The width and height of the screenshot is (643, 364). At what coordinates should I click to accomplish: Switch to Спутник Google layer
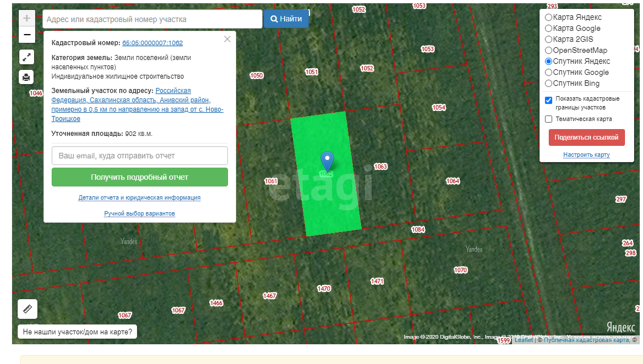click(x=548, y=72)
